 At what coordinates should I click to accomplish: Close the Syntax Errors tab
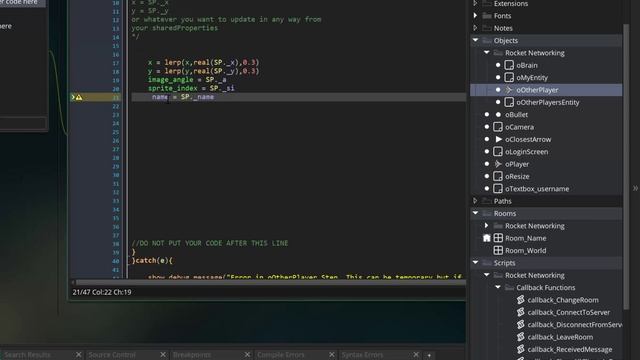[x=416, y=355]
